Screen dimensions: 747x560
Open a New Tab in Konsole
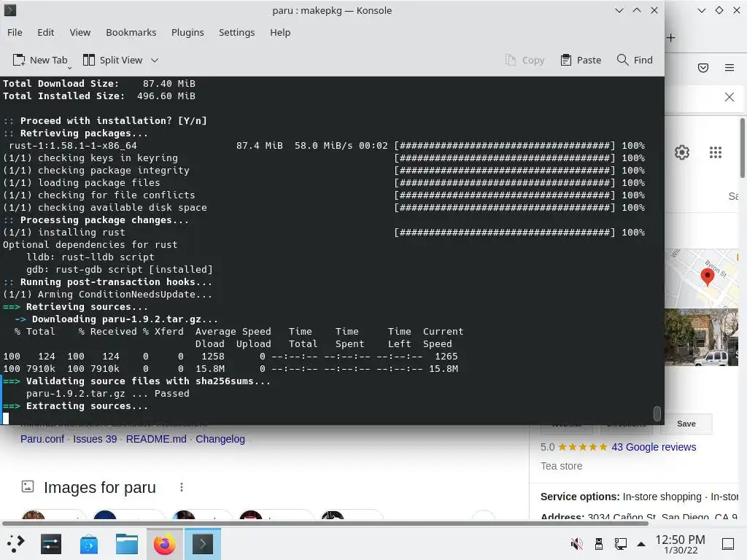coord(39,60)
